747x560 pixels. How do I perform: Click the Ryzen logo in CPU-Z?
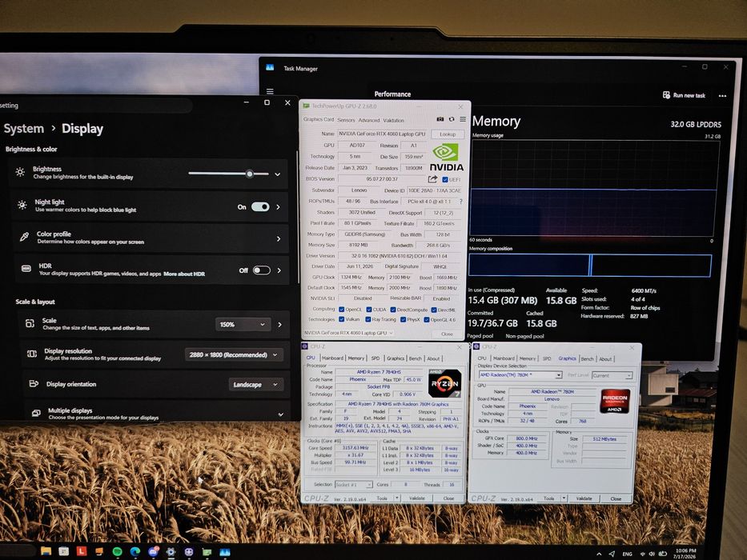(x=445, y=383)
